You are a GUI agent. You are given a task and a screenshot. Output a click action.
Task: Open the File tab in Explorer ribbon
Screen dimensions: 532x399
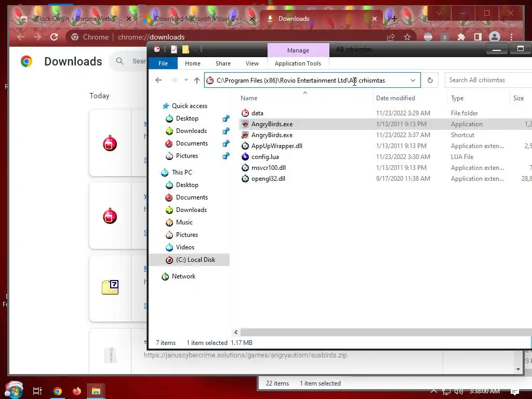(x=163, y=63)
